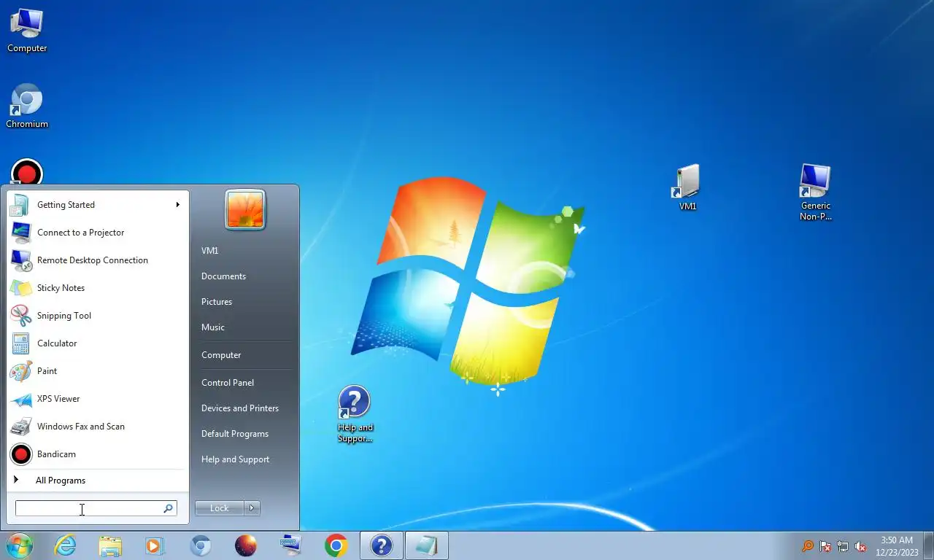Launch Sticky Notes
Screen dimensions: 934x560
pyautogui.click(x=97, y=288)
